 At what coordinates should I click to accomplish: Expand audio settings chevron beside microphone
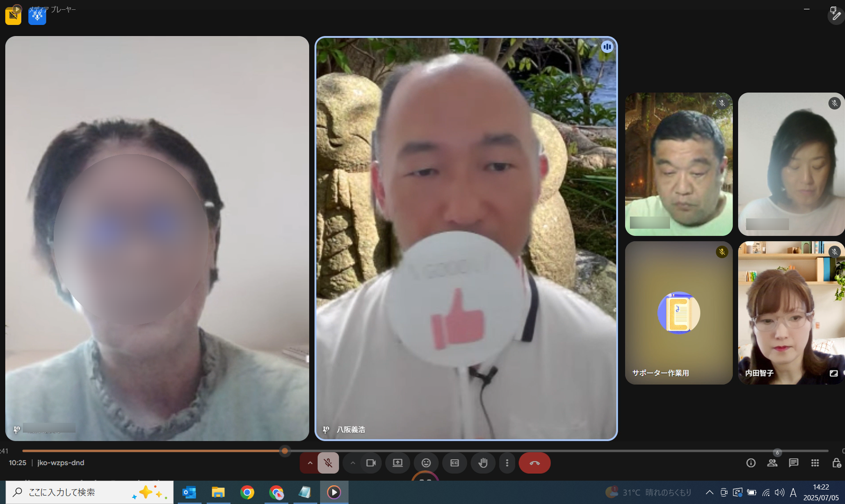click(x=310, y=463)
